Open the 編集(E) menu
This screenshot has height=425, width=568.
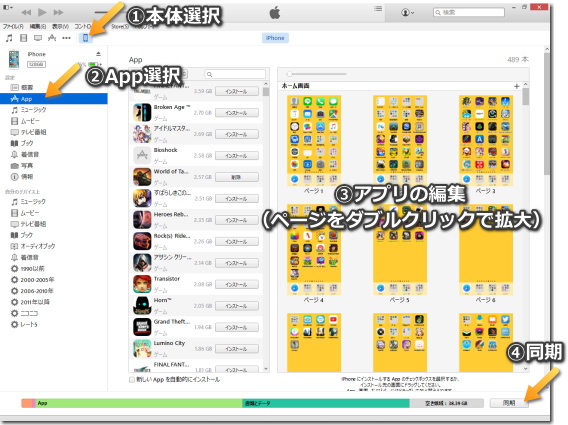[x=37, y=26]
